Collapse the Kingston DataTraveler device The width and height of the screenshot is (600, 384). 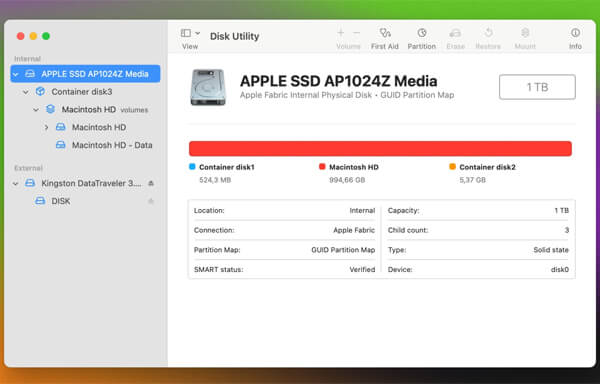16,184
